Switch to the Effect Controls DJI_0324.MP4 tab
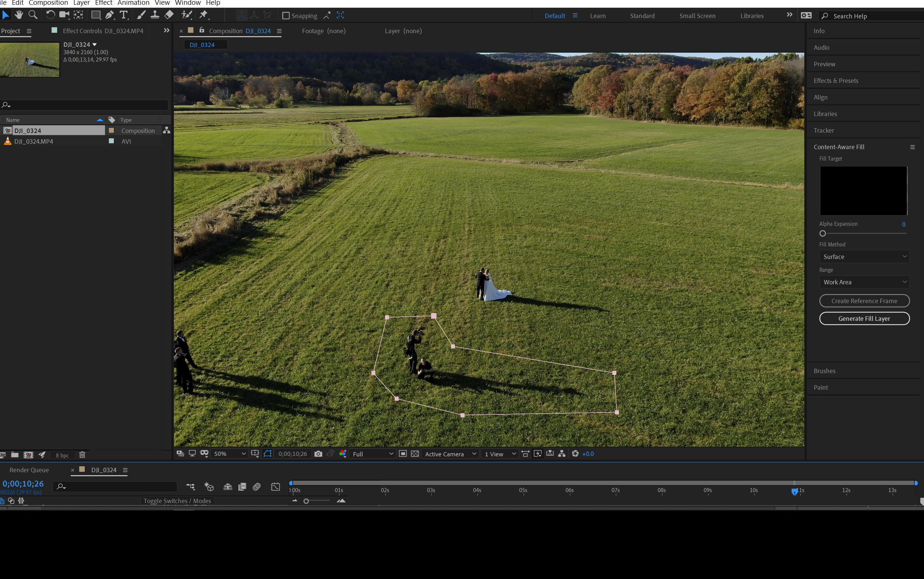 (103, 31)
